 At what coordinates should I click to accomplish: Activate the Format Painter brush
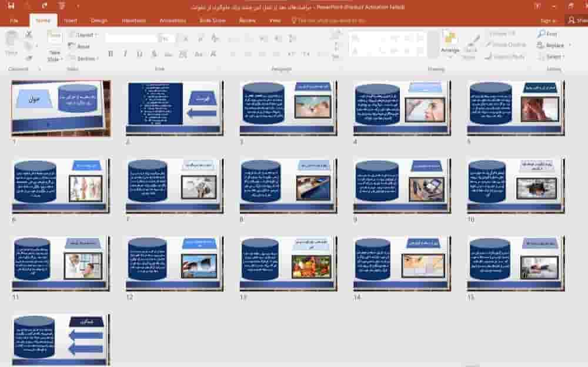click(28, 58)
